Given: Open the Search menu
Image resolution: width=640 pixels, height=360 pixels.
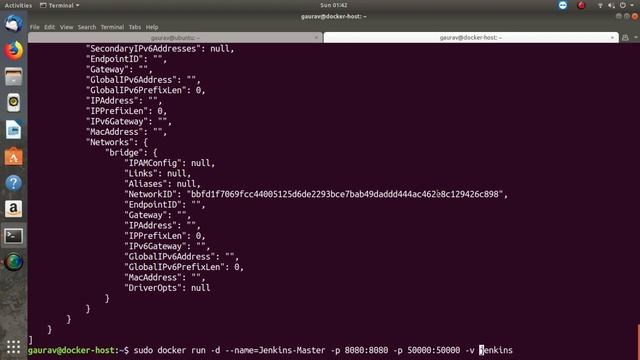Looking at the screenshot, I should [x=87, y=27].
